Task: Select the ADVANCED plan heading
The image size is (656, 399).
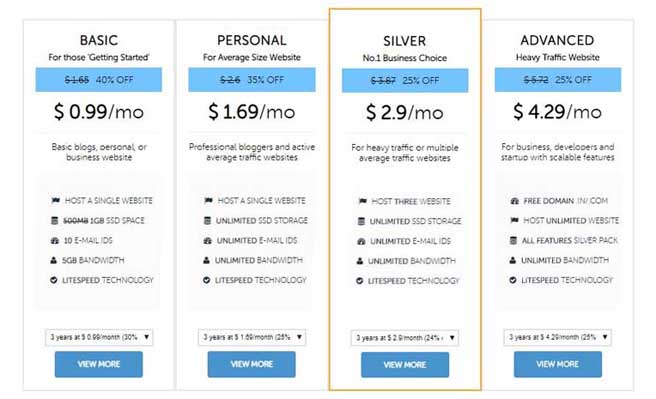Action: click(557, 40)
